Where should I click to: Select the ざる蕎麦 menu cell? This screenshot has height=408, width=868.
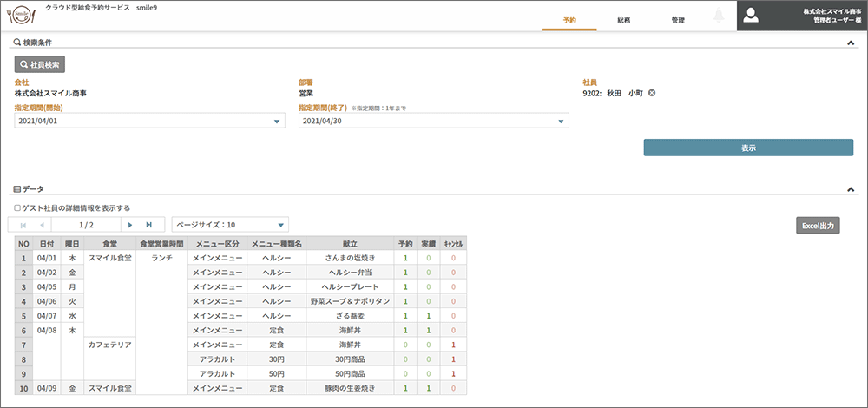[x=350, y=316]
